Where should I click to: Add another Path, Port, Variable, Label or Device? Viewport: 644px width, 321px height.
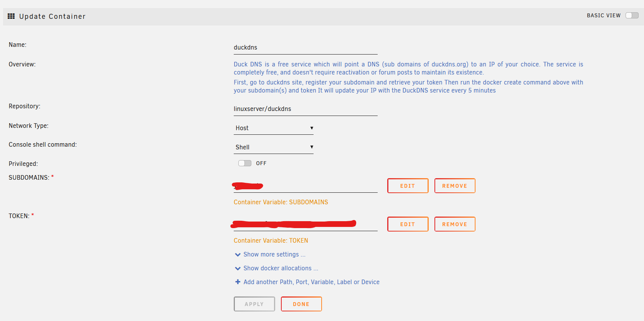pos(311,282)
